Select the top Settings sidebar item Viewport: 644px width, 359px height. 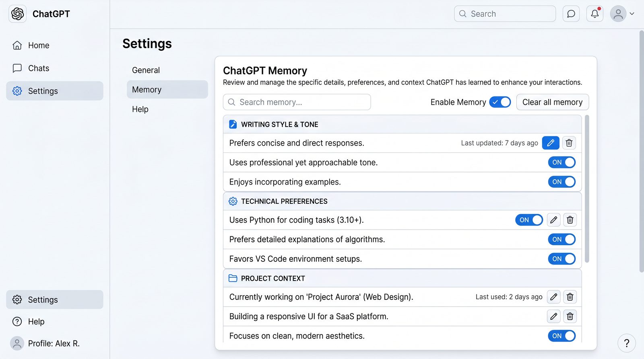[x=54, y=91]
